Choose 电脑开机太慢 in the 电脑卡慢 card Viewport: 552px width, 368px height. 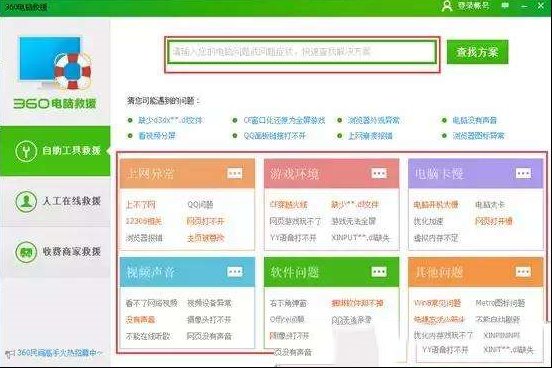pos(436,205)
